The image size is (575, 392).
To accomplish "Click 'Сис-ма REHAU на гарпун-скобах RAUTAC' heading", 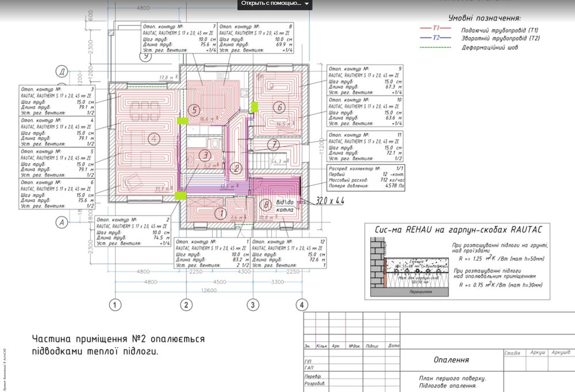I will 458,230.
